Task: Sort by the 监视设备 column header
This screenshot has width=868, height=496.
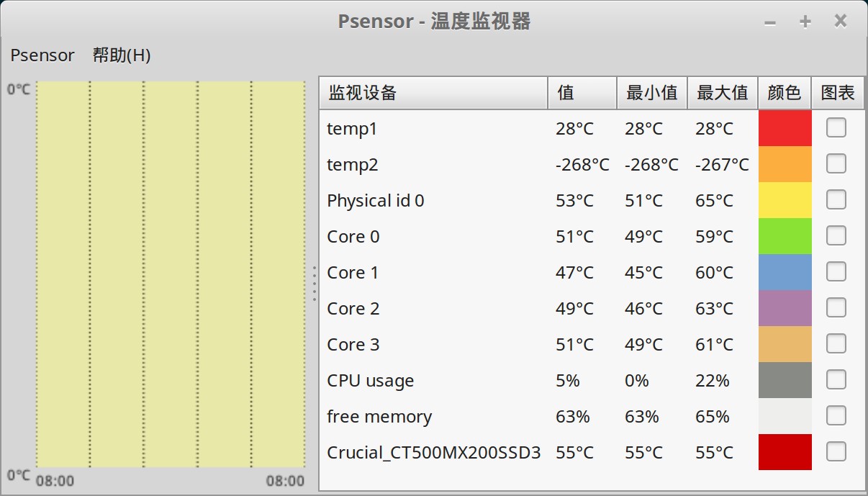Action: pyautogui.click(x=433, y=93)
